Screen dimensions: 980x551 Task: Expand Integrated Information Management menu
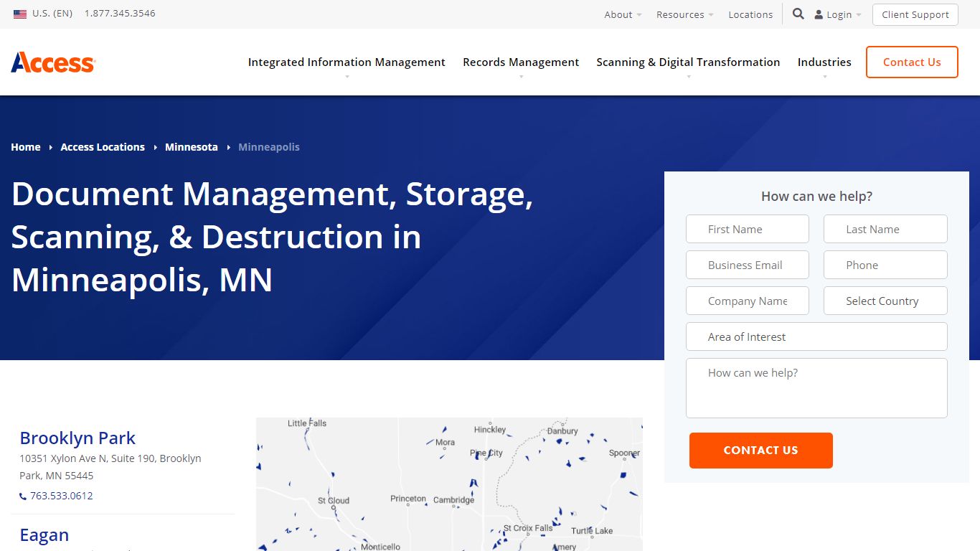(x=347, y=62)
